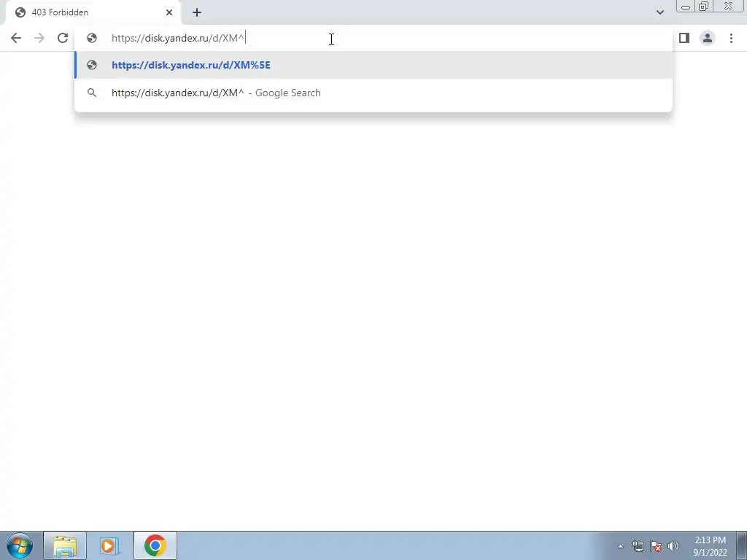The image size is (747, 560).
Task: Open Chrome's three-dot menu
Action: click(731, 38)
